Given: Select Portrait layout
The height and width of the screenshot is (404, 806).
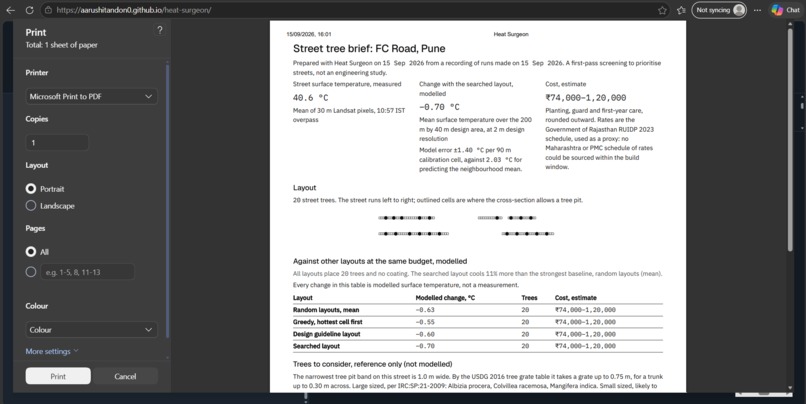Looking at the screenshot, I should click(x=31, y=189).
